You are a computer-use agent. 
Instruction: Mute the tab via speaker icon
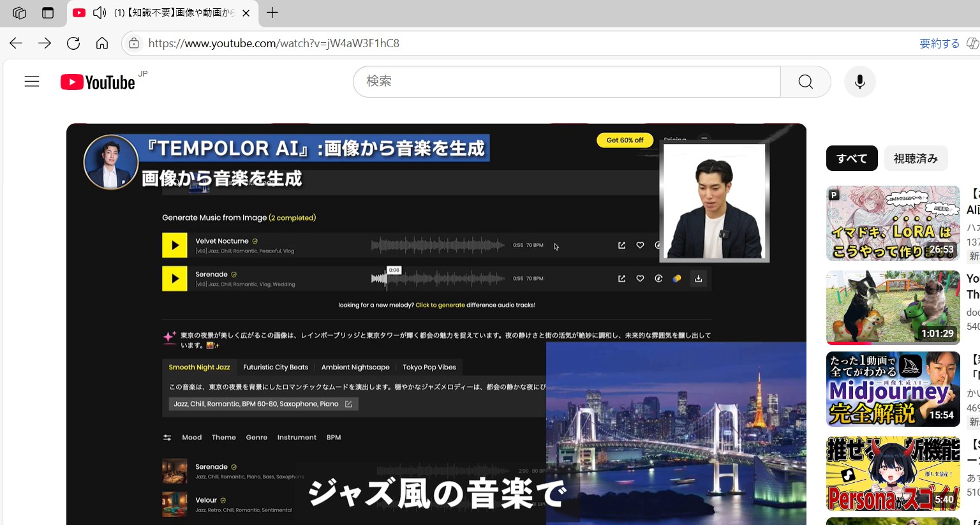click(x=99, y=13)
